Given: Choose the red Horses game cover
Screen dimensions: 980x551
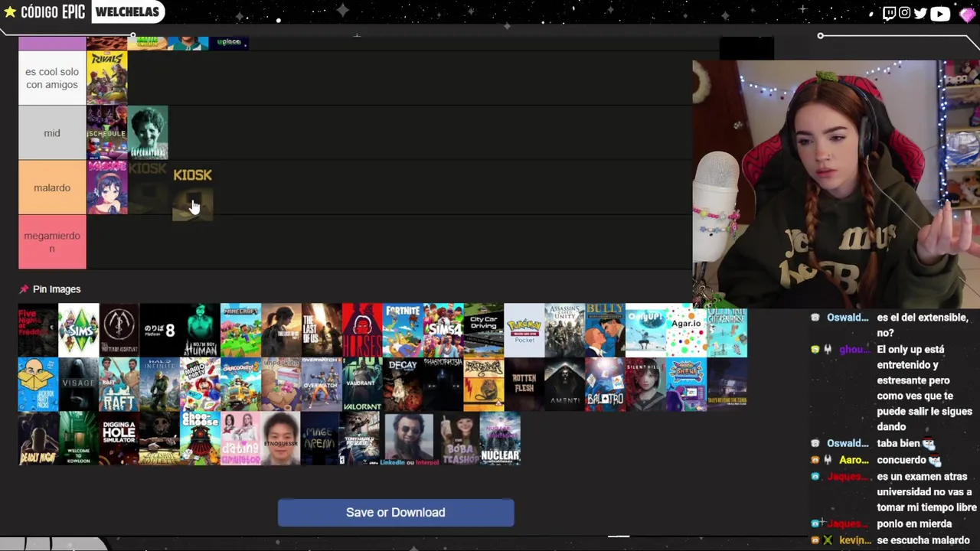Looking at the screenshot, I should 362,331.
